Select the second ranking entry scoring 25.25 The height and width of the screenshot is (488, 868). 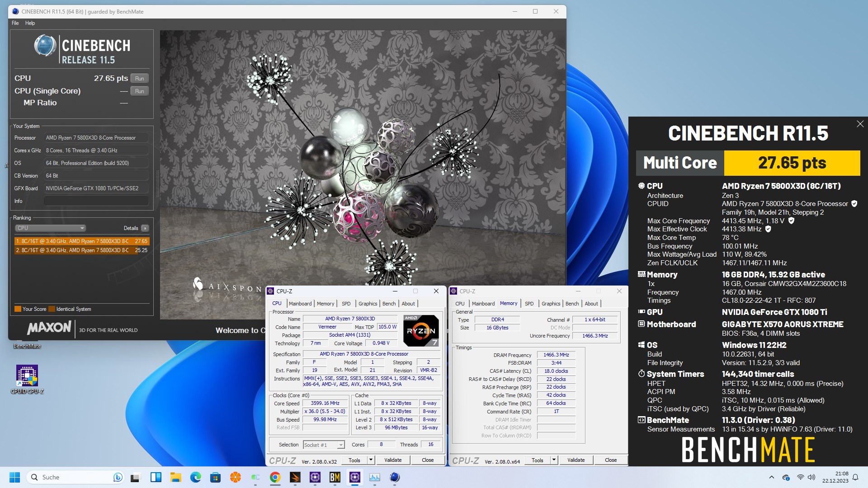tap(82, 250)
